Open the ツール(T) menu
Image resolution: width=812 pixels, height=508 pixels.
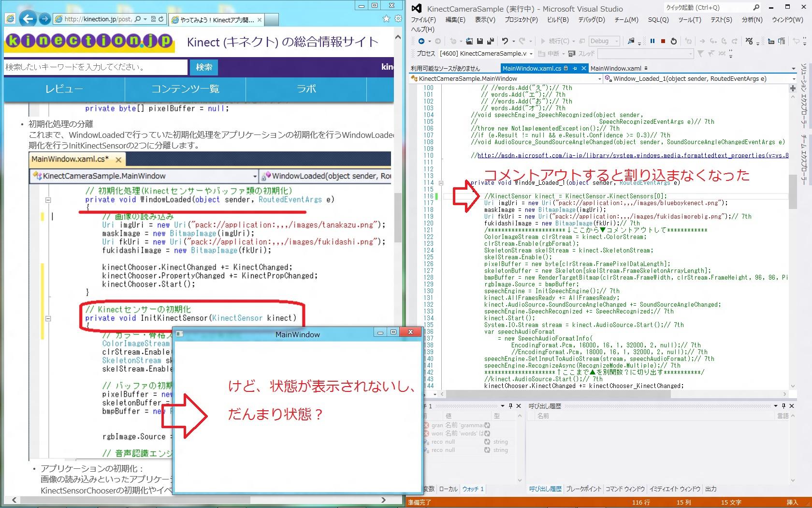[690, 20]
